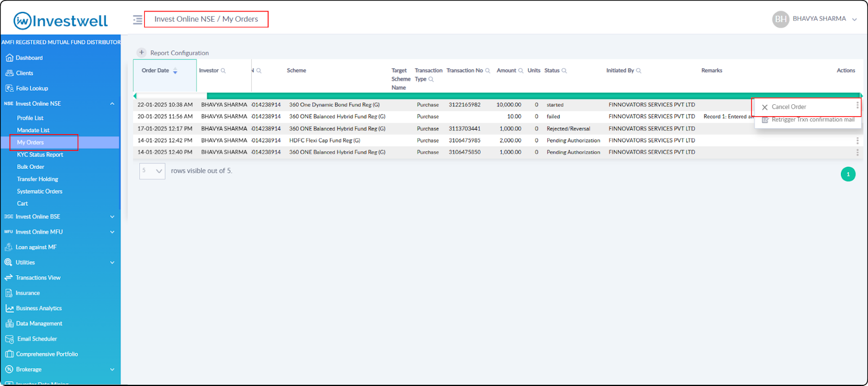Open Cart in the sidebar
Screen dimensions: 868x386
point(22,204)
